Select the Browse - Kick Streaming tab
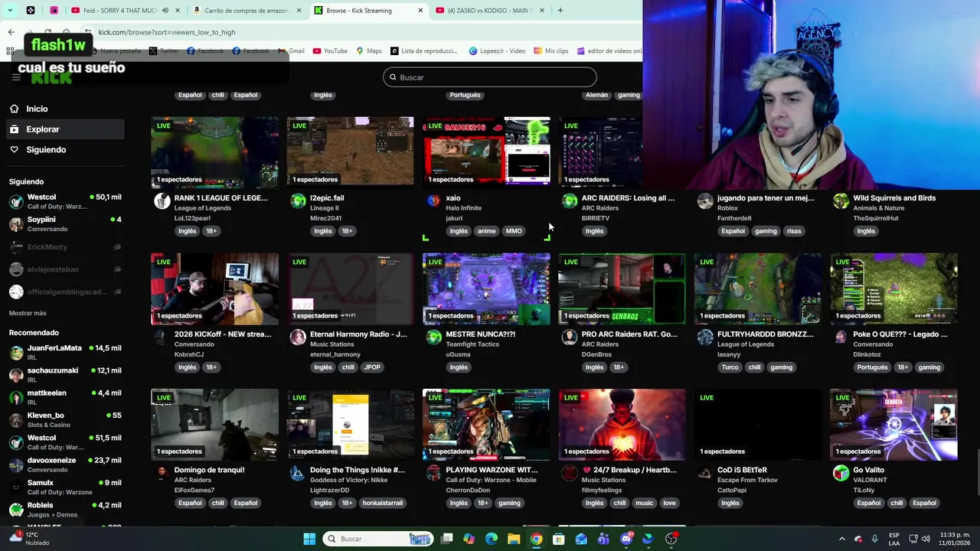Viewport: 980px width, 551px height. 369,11
